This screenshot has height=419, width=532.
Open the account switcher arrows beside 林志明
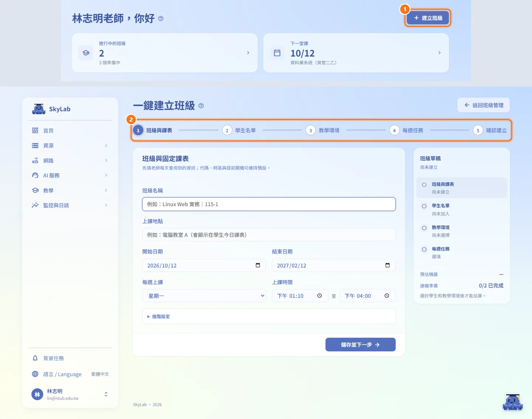pyautogui.click(x=106, y=394)
